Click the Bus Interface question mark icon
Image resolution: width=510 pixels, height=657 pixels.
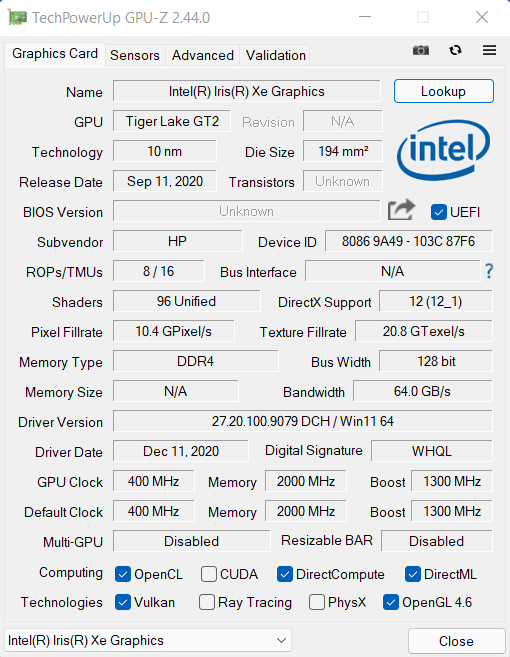[489, 272]
